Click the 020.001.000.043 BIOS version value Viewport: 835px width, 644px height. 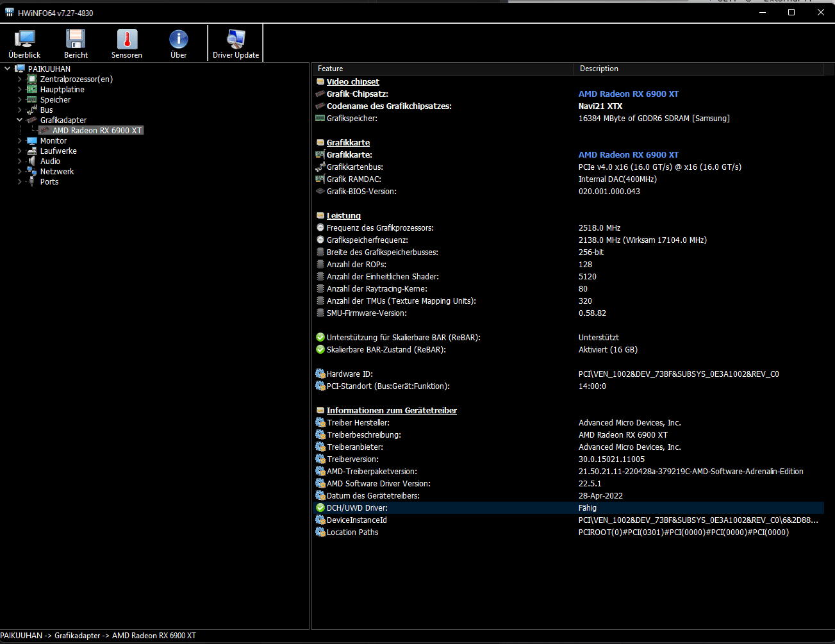click(609, 191)
